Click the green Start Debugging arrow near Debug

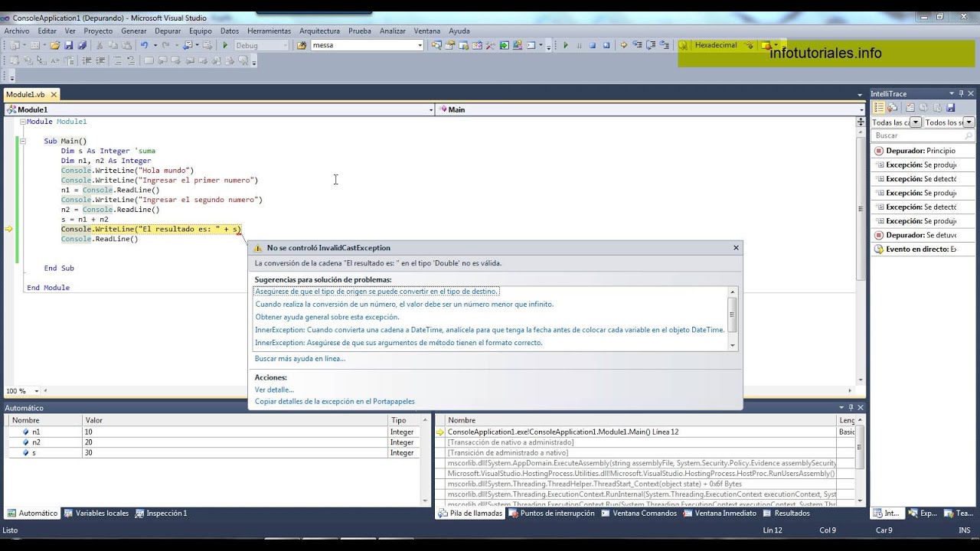coord(225,45)
